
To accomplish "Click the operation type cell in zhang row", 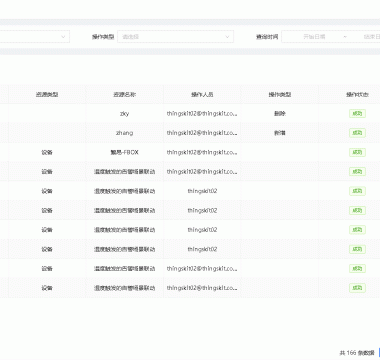I will pyautogui.click(x=280, y=133).
